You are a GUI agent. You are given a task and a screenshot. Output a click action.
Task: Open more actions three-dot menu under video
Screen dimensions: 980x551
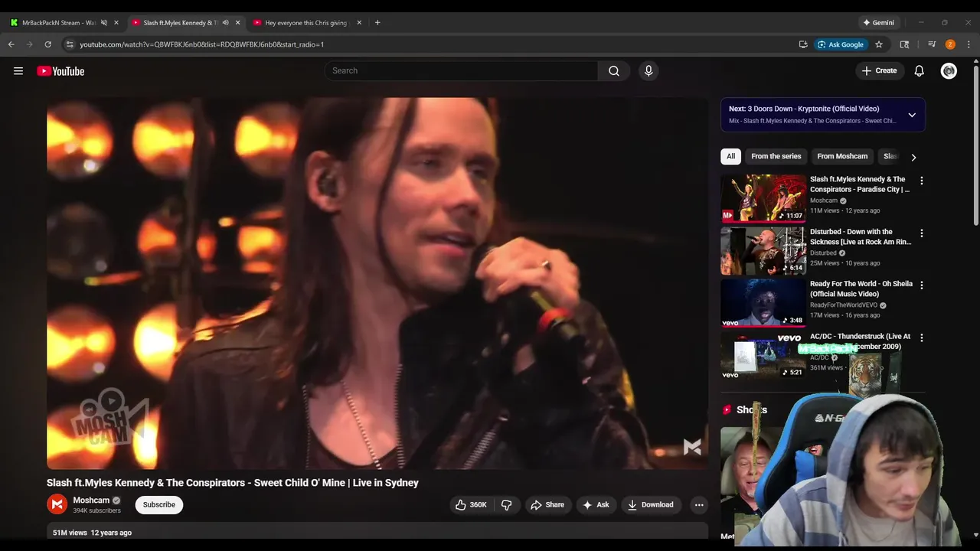coord(698,504)
